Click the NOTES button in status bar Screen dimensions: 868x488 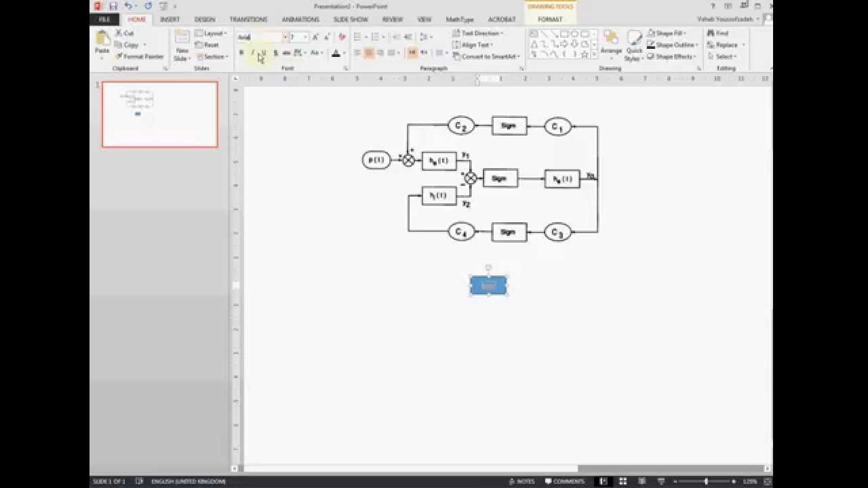click(521, 481)
